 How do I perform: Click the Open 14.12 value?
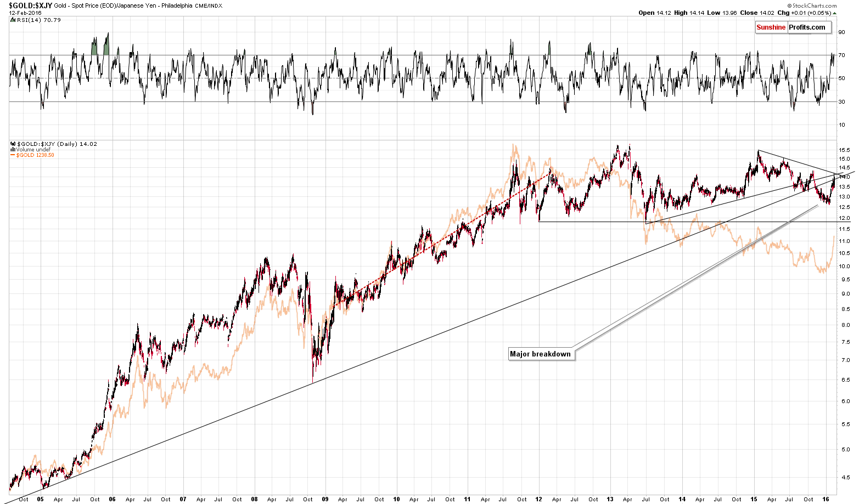coord(654,13)
